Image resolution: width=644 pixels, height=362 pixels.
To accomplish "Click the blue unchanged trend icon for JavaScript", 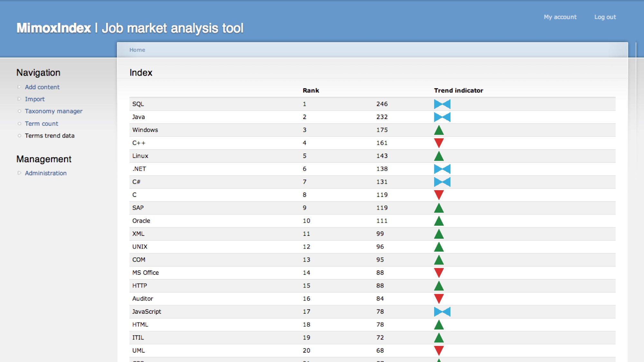I will (x=442, y=311).
